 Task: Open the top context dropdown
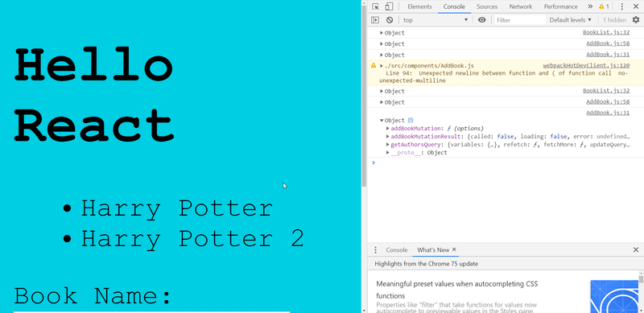(436, 20)
